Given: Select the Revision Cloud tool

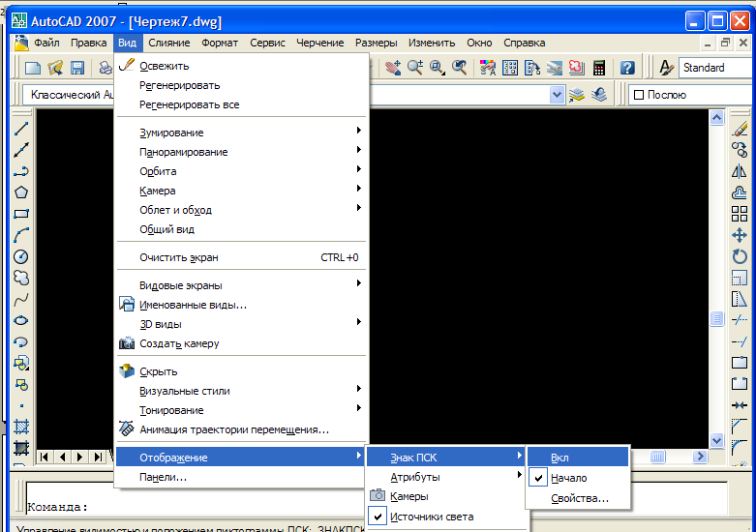Looking at the screenshot, I should pyautogui.click(x=21, y=278).
